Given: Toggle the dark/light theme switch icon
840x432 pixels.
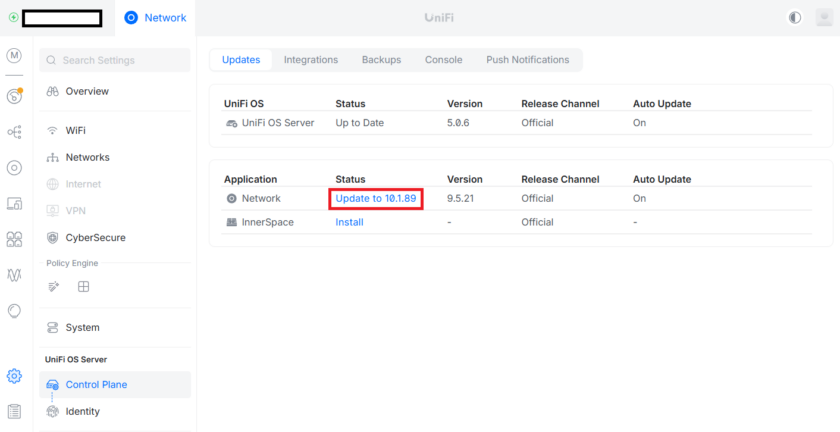Looking at the screenshot, I should pyautogui.click(x=795, y=17).
